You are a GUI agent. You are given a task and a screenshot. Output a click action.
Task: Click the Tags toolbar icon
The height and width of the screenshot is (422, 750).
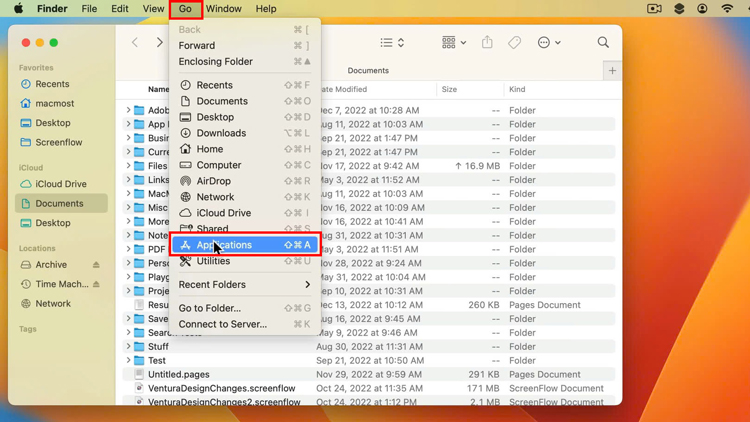[514, 43]
